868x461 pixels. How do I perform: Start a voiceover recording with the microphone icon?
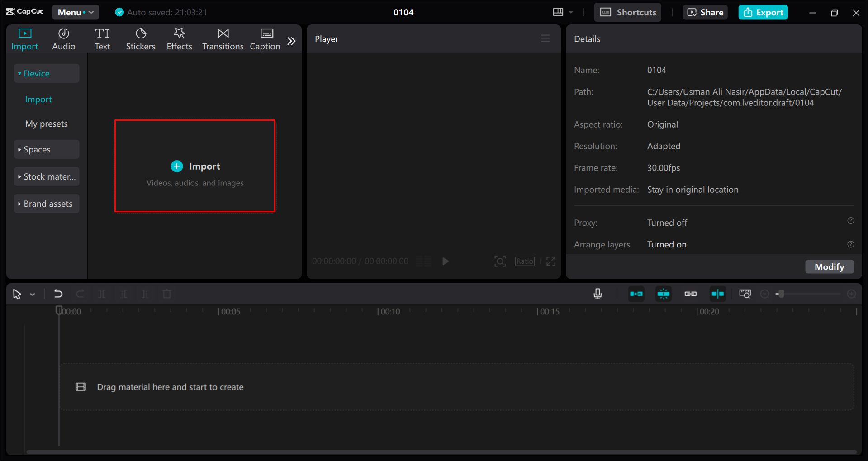pyautogui.click(x=597, y=294)
